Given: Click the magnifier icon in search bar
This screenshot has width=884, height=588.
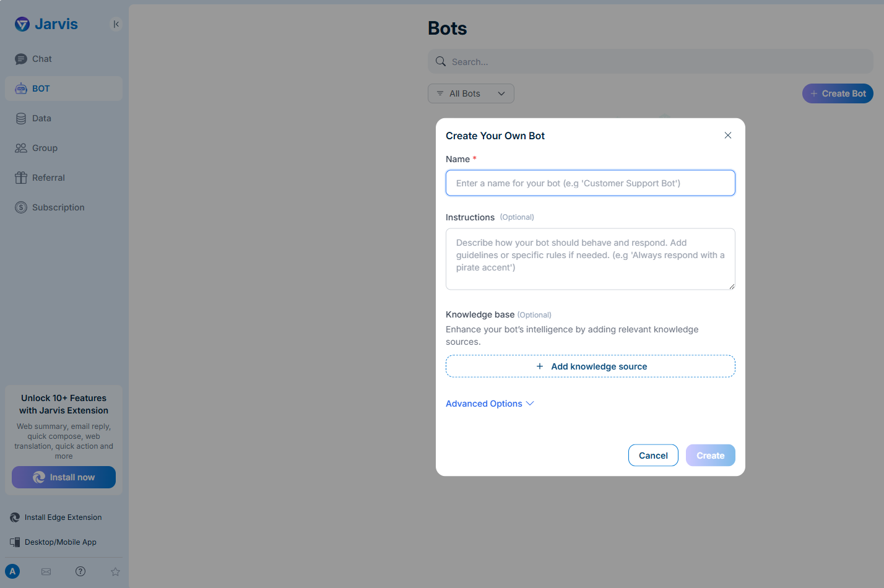Looking at the screenshot, I should tap(440, 61).
